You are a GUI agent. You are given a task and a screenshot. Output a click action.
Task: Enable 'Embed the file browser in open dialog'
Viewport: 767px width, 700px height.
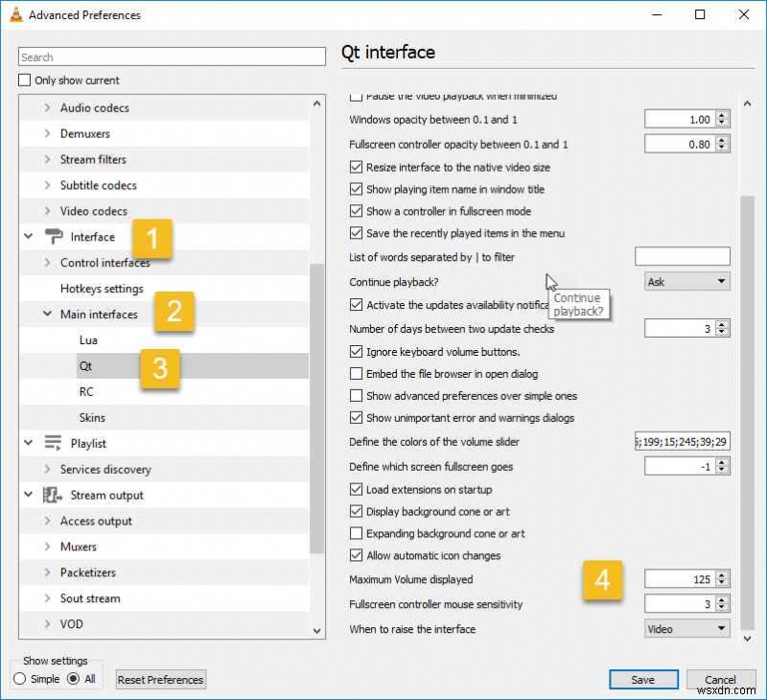(x=356, y=374)
